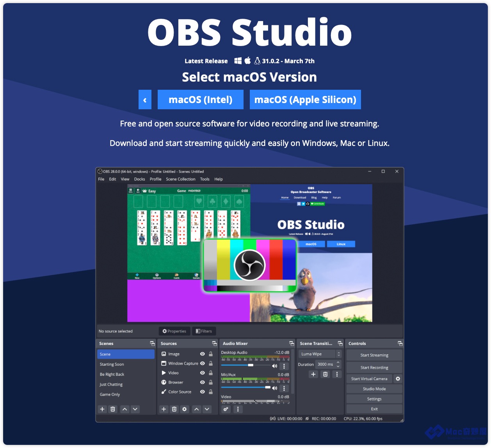Screen dimensions: 491x448
Task: Open Mic/Aux three-dot options menu
Action: coord(284,388)
